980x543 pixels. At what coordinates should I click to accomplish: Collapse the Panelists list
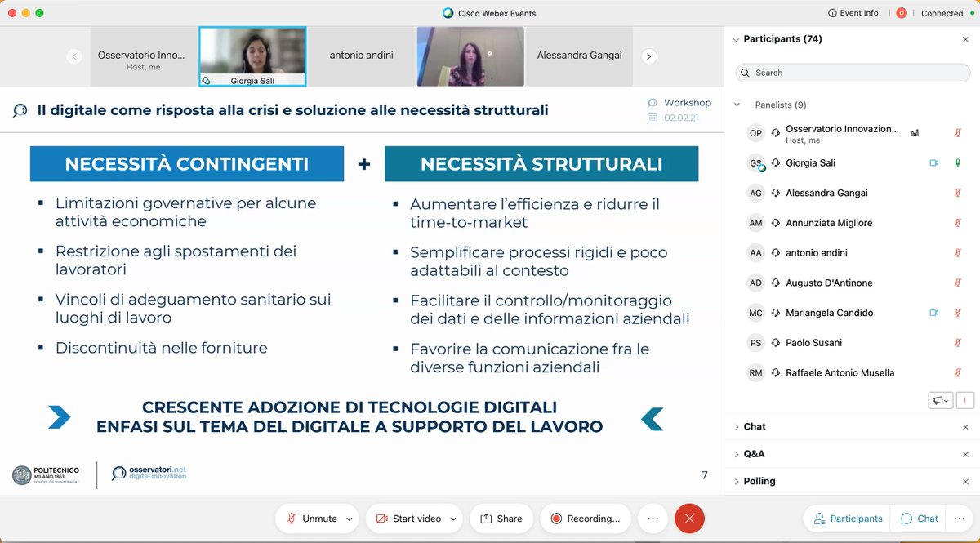pos(737,105)
